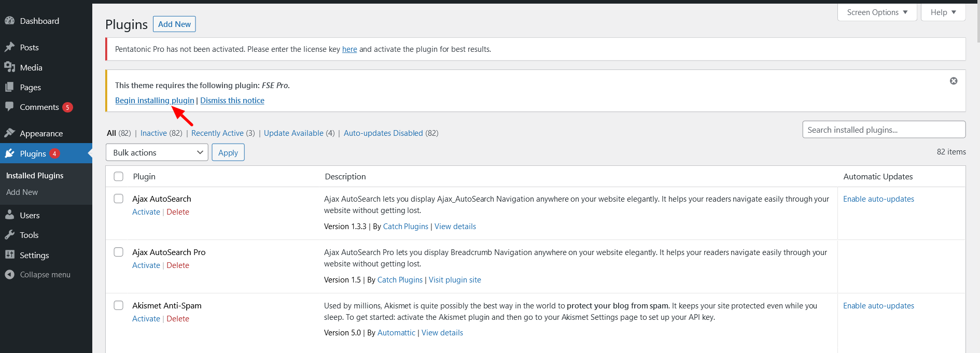This screenshot has height=353, width=980.
Task: Click the Posts pushpin icon
Action: [9, 47]
